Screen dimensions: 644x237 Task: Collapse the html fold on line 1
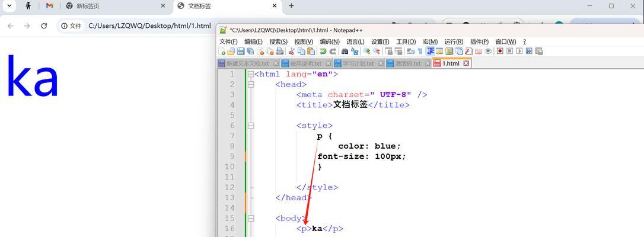[250, 74]
